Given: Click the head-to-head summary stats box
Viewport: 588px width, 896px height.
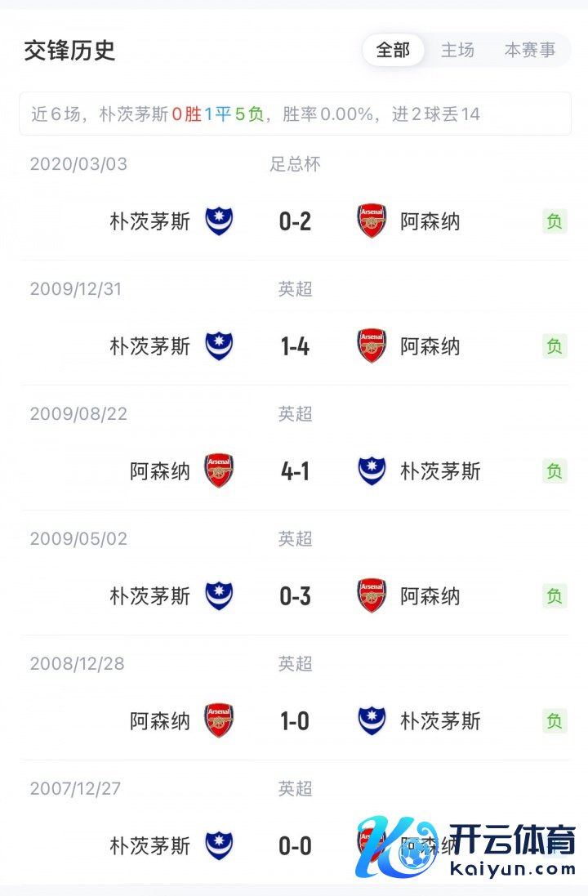Looking at the screenshot, I should click(295, 114).
